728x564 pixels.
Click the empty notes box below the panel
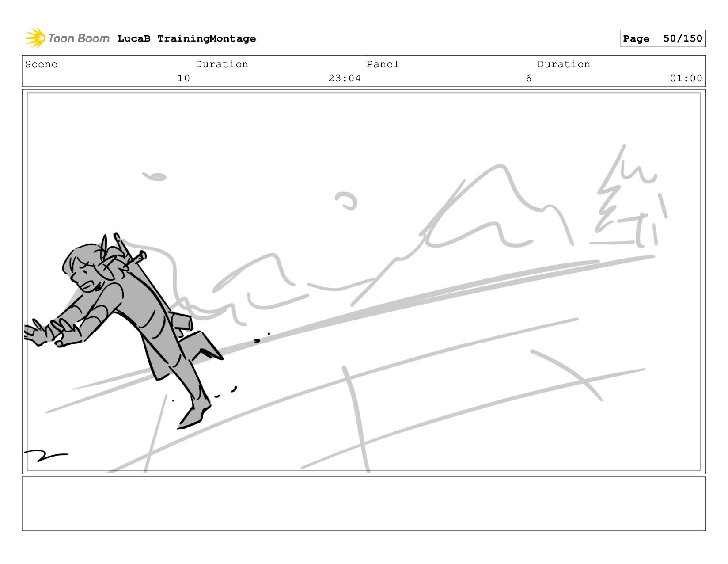coord(364,504)
